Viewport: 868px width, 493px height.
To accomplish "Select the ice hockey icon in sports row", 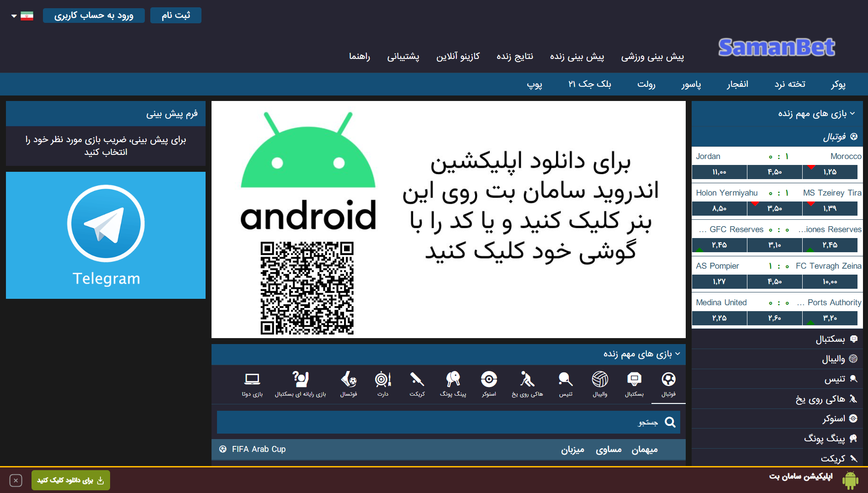I will point(527,379).
